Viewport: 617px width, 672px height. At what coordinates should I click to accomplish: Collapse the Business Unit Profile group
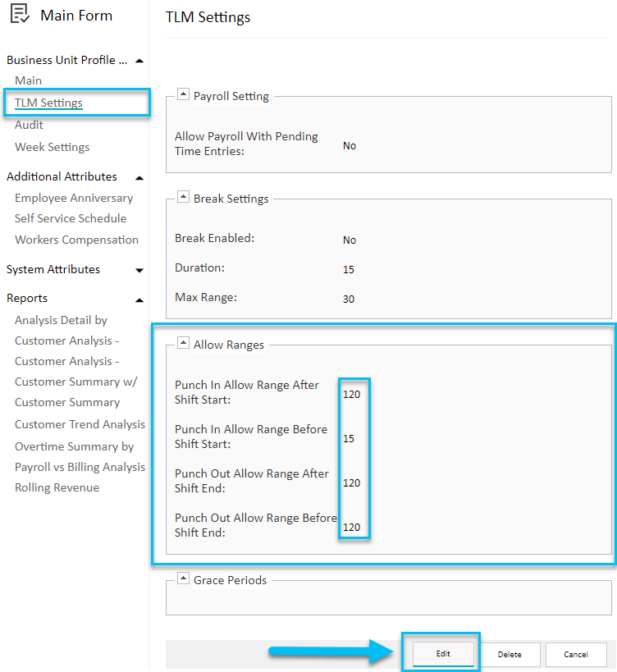tap(139, 59)
